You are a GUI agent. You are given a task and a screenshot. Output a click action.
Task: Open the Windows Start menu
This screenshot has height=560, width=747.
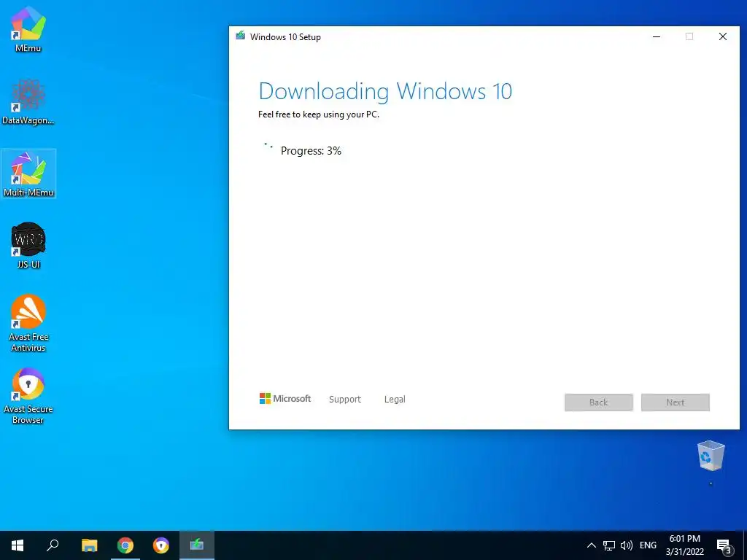18,545
